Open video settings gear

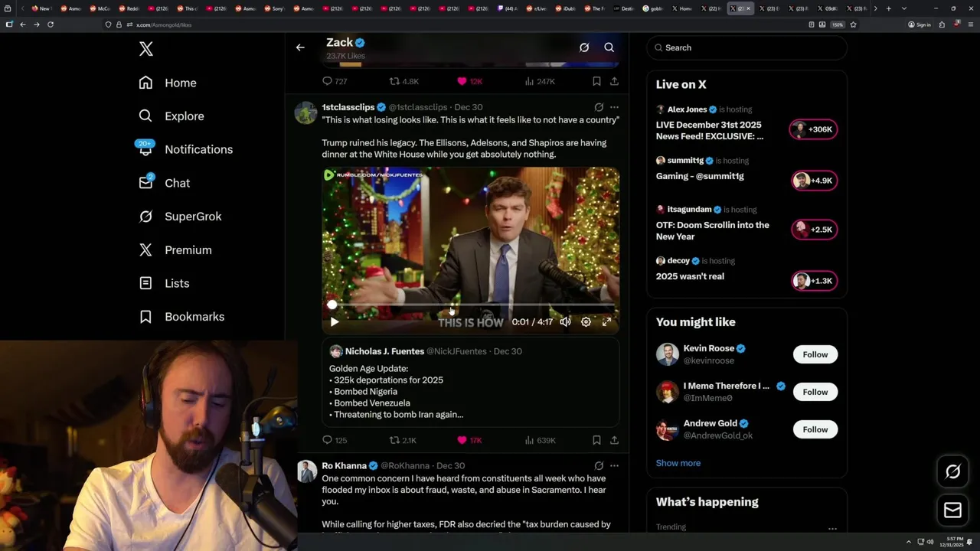[586, 322]
